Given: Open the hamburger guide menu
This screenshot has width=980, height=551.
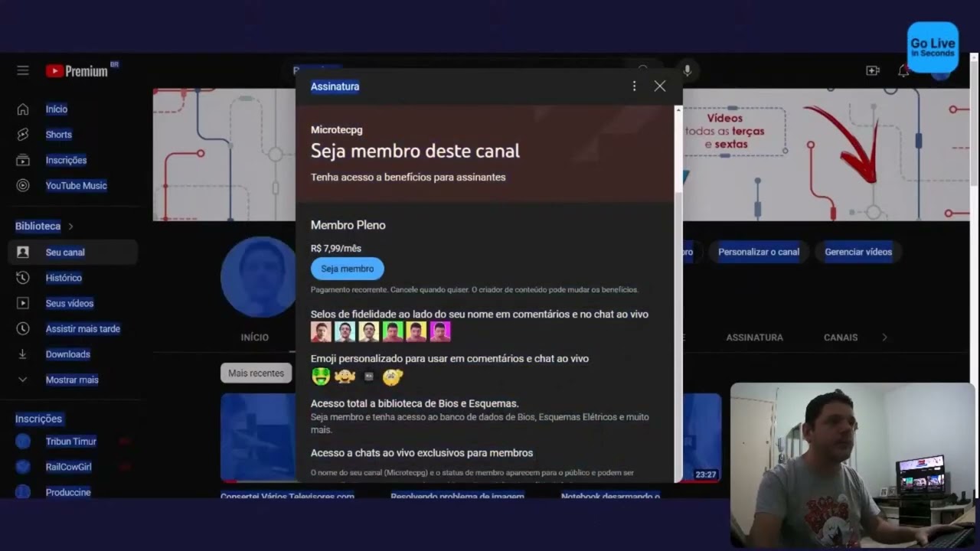Looking at the screenshot, I should (x=23, y=70).
